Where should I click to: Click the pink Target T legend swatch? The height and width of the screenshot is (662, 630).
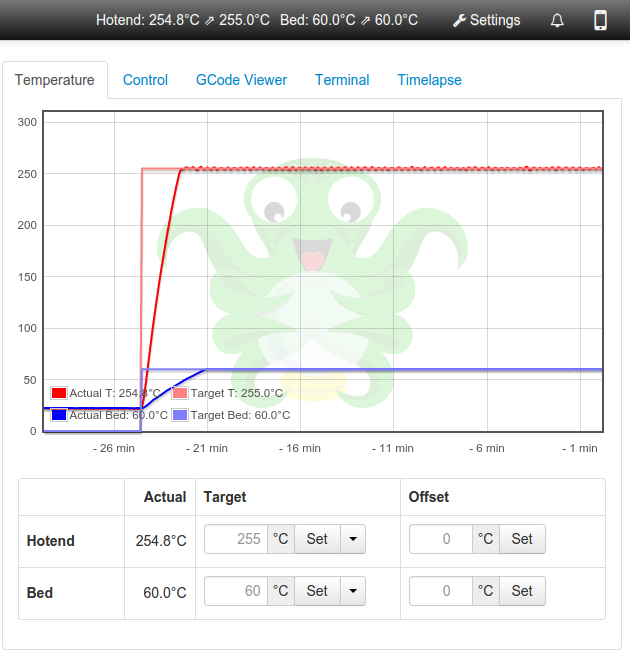click(x=180, y=393)
